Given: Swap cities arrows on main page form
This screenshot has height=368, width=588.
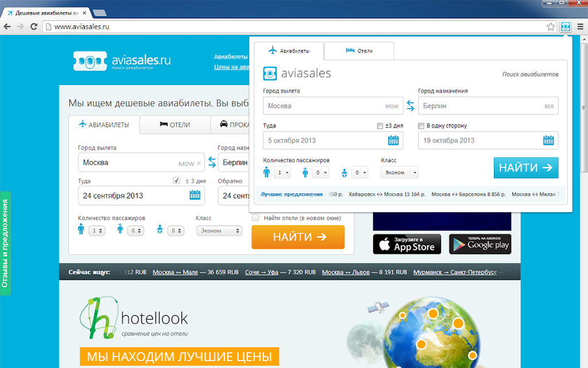Looking at the screenshot, I should [x=212, y=162].
